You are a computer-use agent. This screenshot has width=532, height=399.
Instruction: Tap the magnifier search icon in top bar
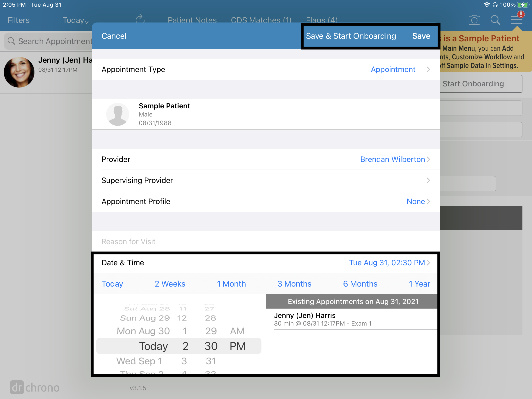pyautogui.click(x=495, y=20)
